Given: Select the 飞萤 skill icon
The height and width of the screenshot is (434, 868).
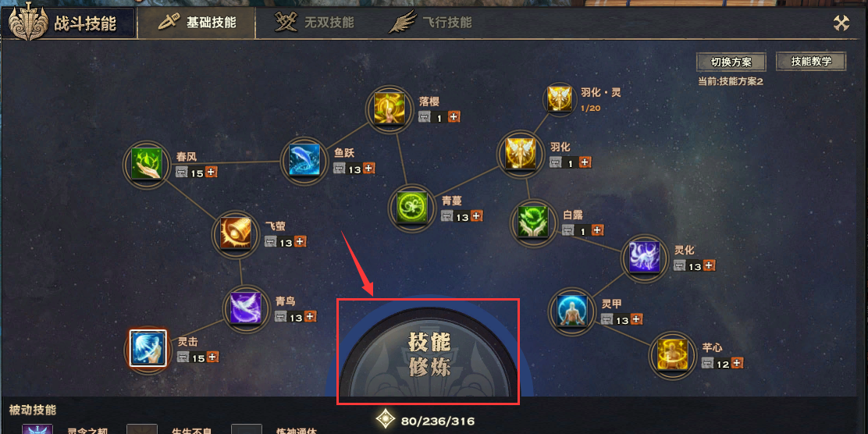Looking at the screenshot, I should point(237,233).
